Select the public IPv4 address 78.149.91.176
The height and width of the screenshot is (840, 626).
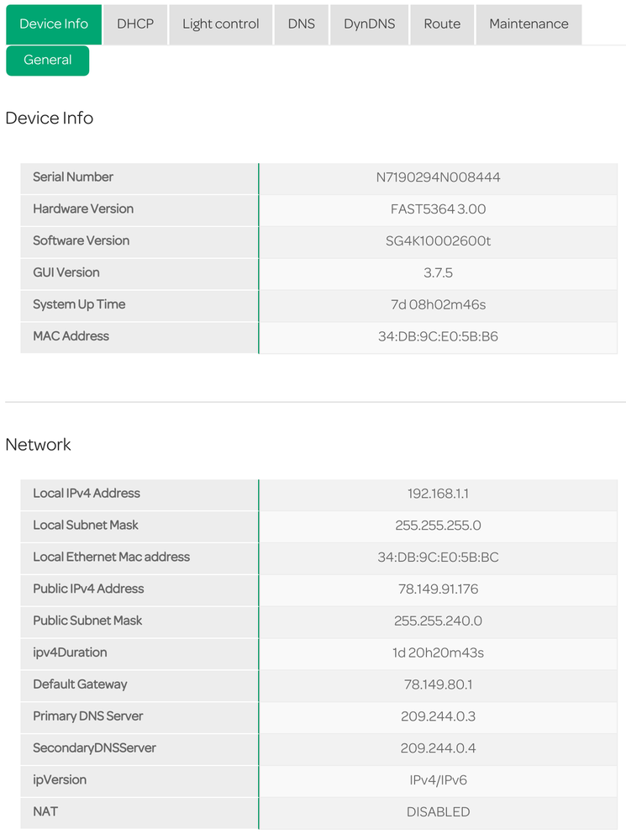[438, 589]
